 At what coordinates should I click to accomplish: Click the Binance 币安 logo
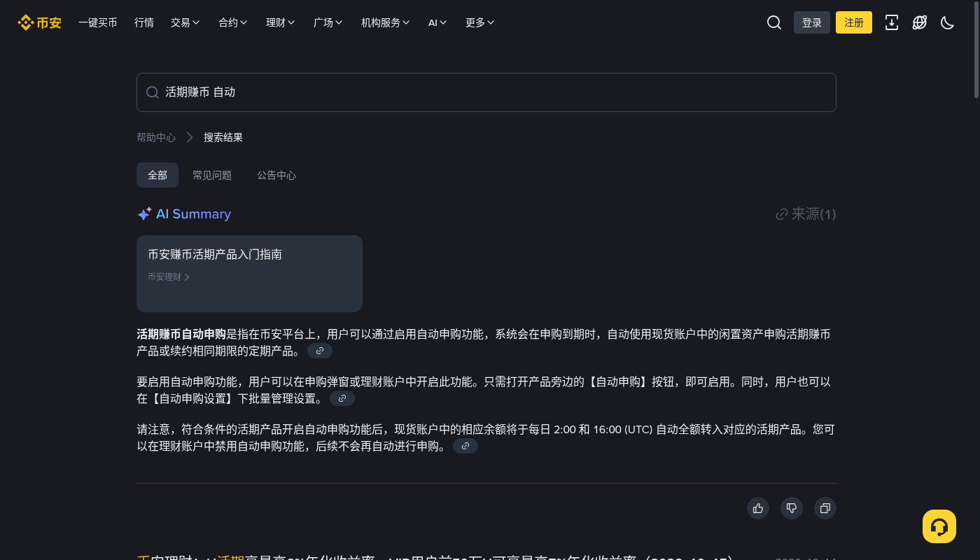point(39,22)
